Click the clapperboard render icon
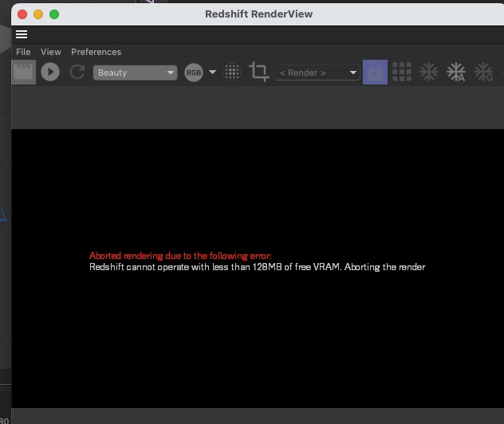The width and height of the screenshot is (504, 424). [24, 72]
